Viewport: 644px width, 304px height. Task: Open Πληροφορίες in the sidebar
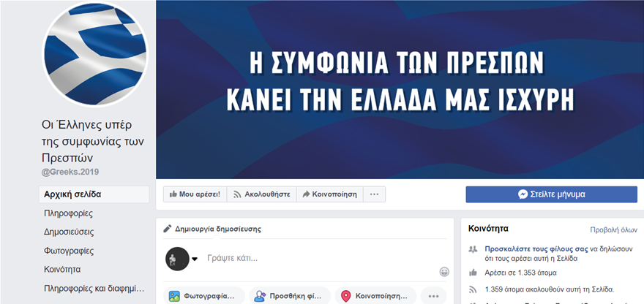68,213
